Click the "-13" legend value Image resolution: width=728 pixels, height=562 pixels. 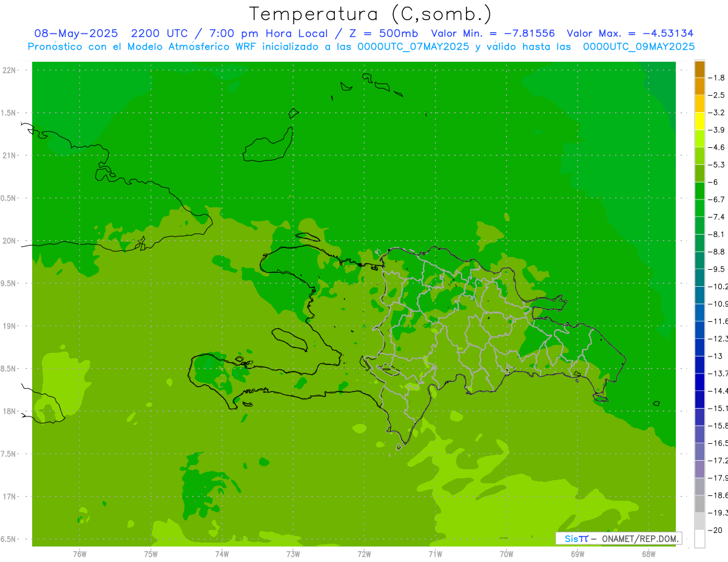pos(717,356)
